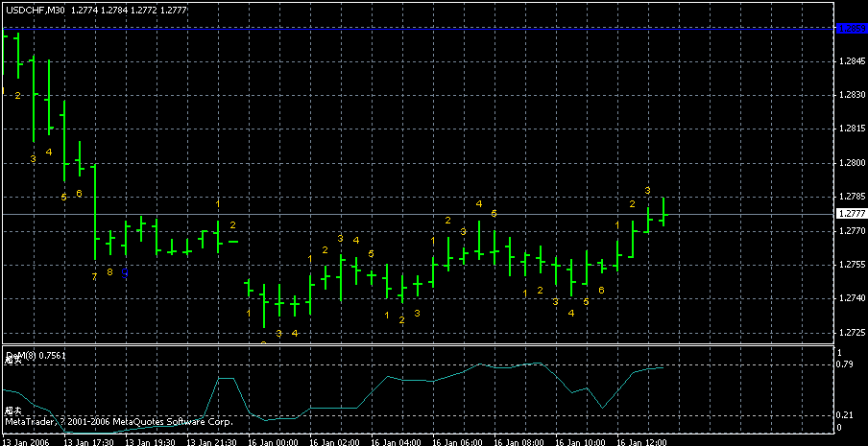Click the 0.21 indicator level label

coord(844,414)
